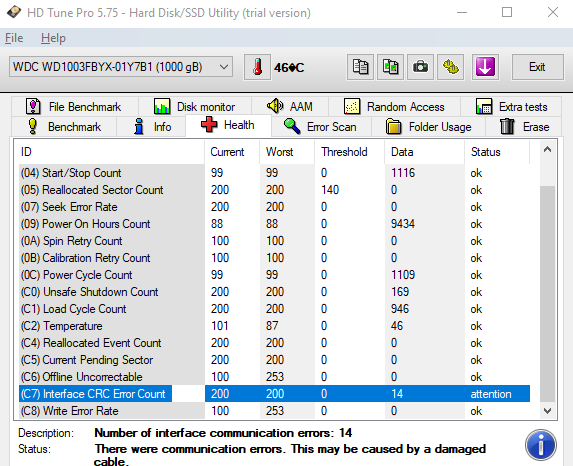Copy info to clipboard via first toolbar icon
Screen dimensions: 573x466
tap(360, 67)
